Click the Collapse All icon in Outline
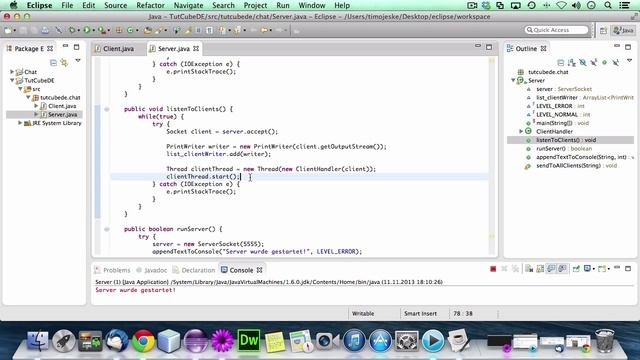Screen dimensions: 640x360 (x=560, y=62)
